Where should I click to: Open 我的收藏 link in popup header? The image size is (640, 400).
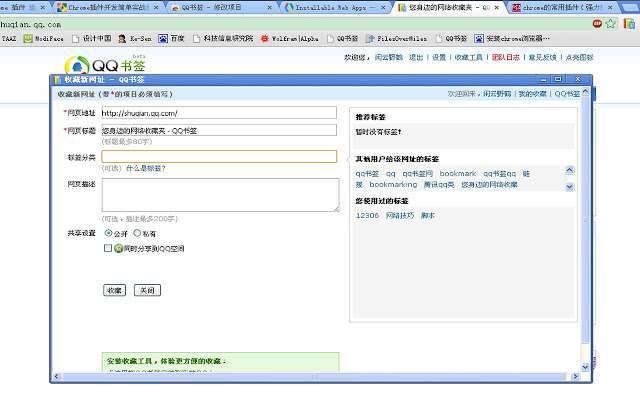tap(533, 94)
